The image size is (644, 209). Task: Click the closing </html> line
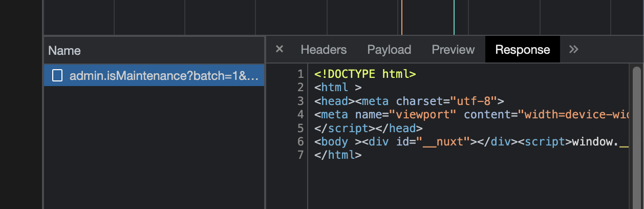click(338, 154)
